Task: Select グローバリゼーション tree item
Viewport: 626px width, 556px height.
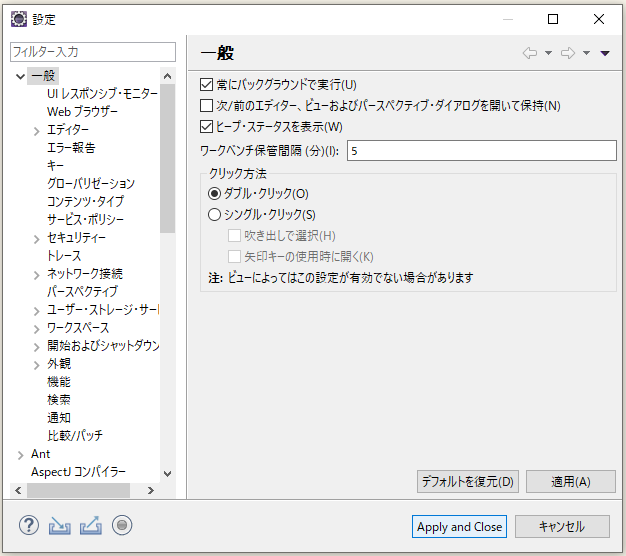Action: tap(91, 183)
